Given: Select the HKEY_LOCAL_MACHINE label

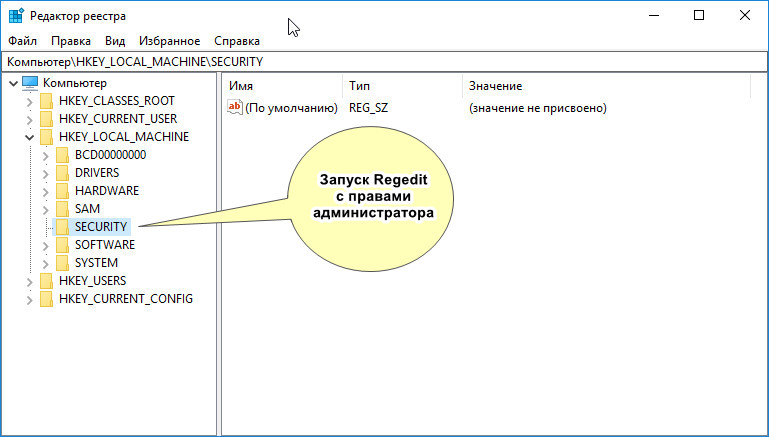Looking at the screenshot, I should click(124, 137).
